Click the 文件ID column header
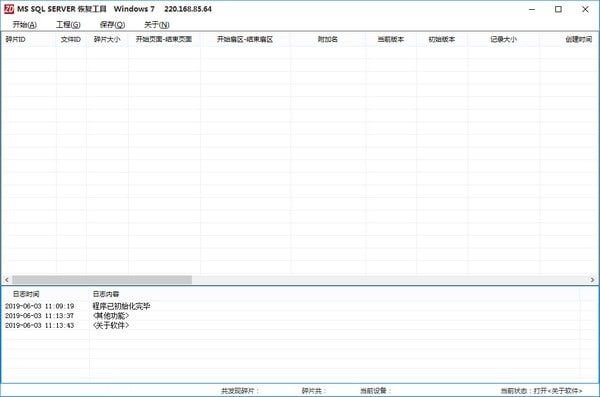This screenshot has height=397, width=600. click(x=71, y=39)
